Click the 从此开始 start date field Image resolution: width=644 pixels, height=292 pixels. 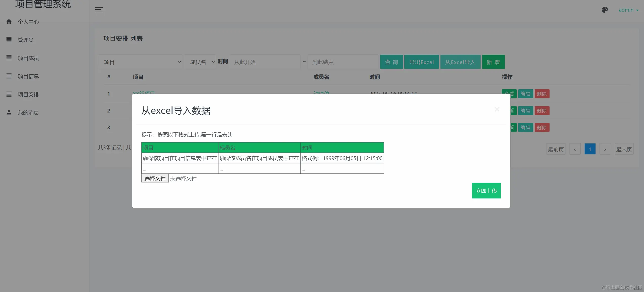265,62
